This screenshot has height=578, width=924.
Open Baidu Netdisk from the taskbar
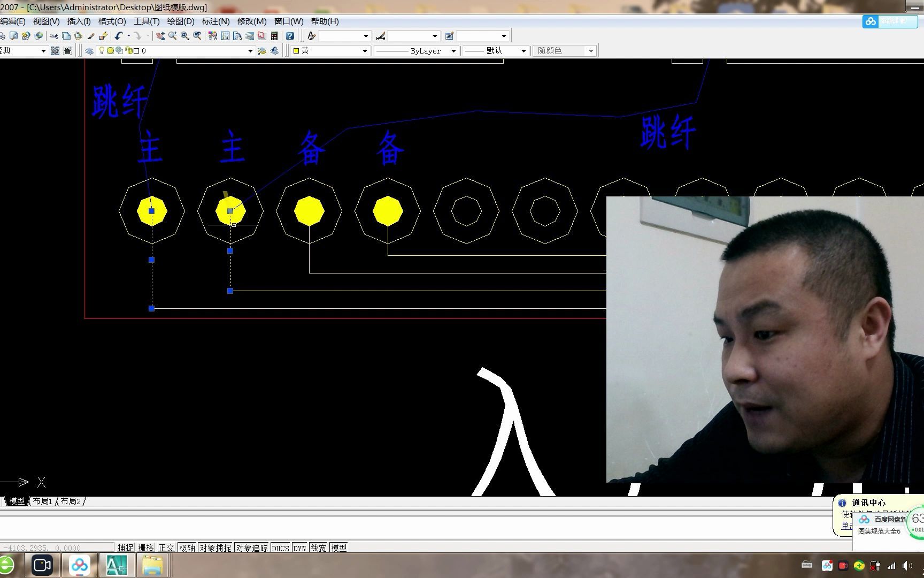point(80,566)
